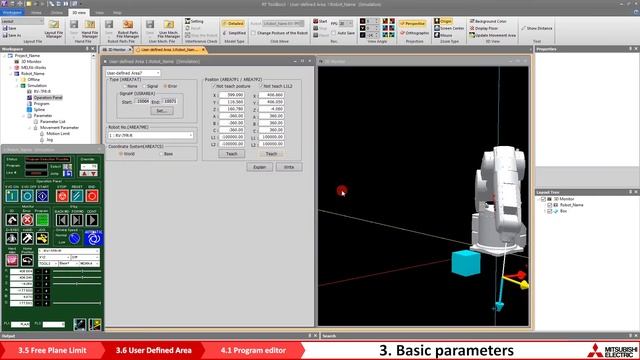The height and width of the screenshot is (360, 640).
Task: Open Interference Check Setting
Action: click(x=194, y=21)
